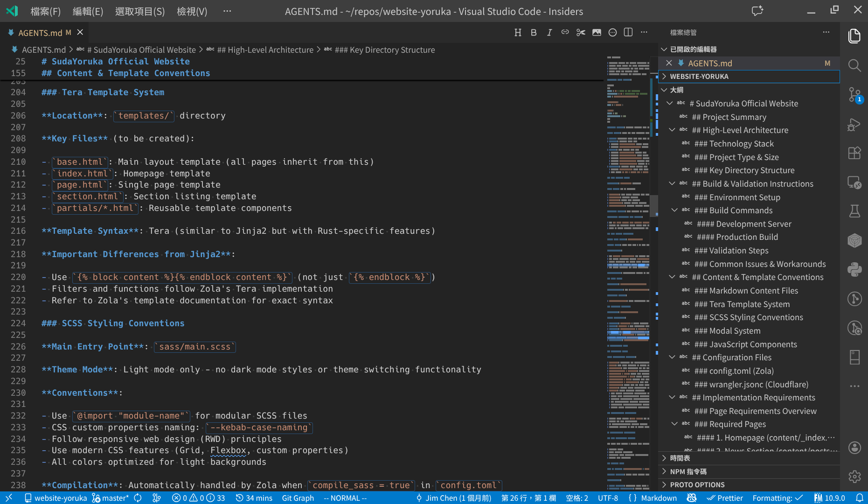Click the master branch in status bar

click(x=111, y=498)
